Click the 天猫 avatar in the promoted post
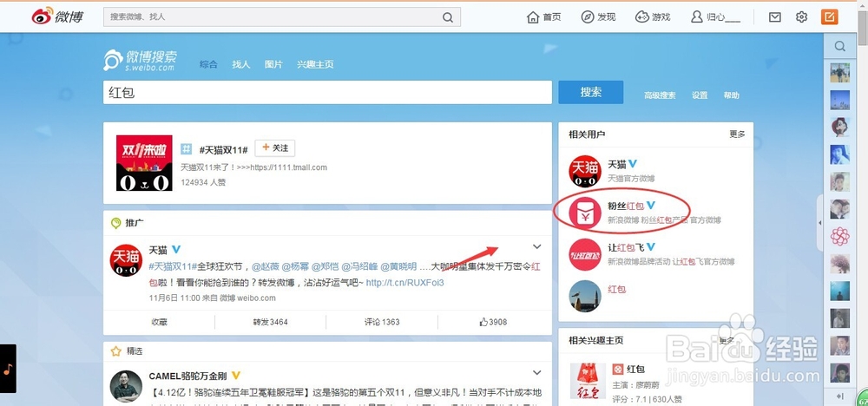The image size is (868, 406). click(126, 260)
